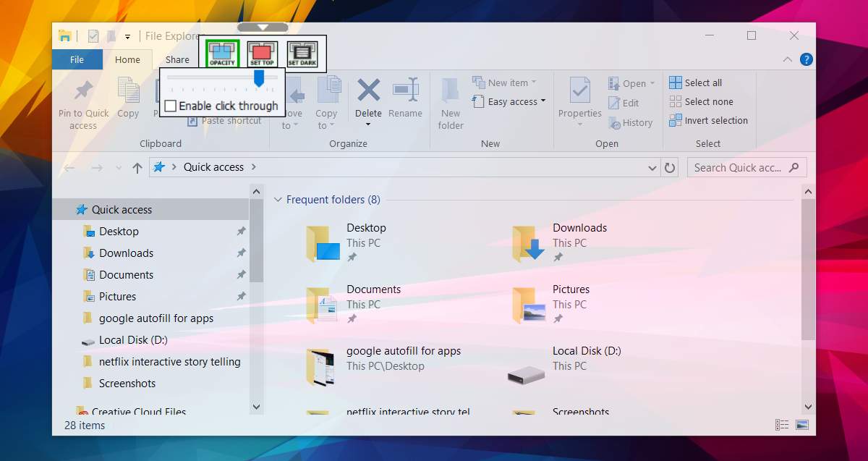Click the "28 items" status text
868x461 pixels.
point(85,426)
